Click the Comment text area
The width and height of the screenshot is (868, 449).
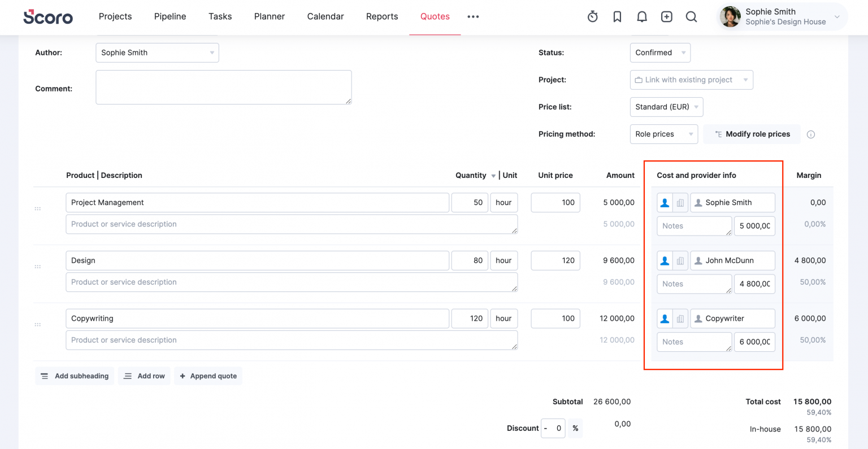point(224,88)
